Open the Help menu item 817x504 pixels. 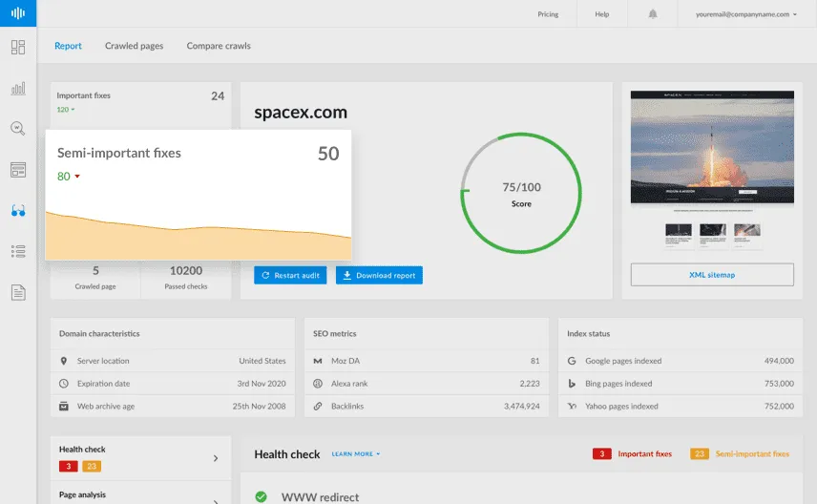click(x=602, y=14)
